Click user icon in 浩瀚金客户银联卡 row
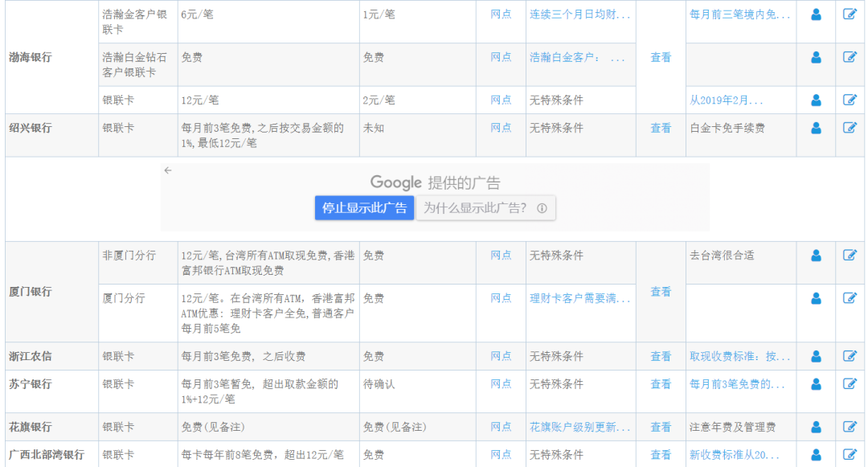The image size is (868, 467). (816, 15)
